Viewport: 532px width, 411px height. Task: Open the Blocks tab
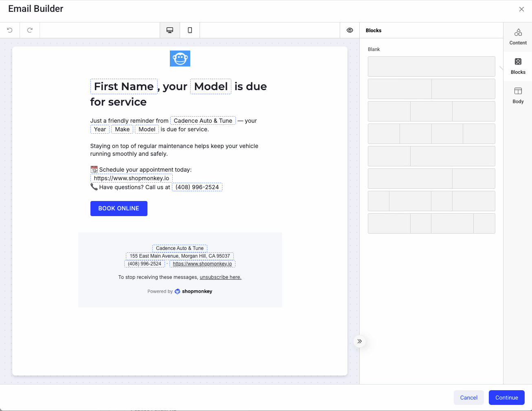pos(518,66)
